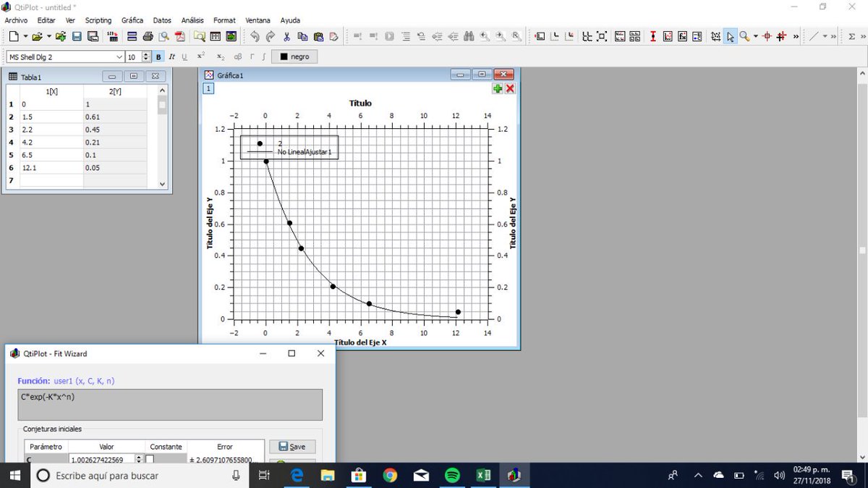Click the binoculars find icon
Screen dimensions: 868x488
pyautogui.click(x=469, y=36)
